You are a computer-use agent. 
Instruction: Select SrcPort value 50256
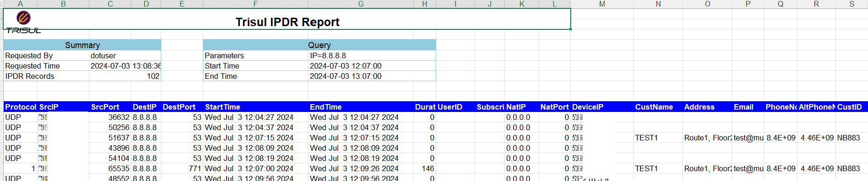(110, 127)
